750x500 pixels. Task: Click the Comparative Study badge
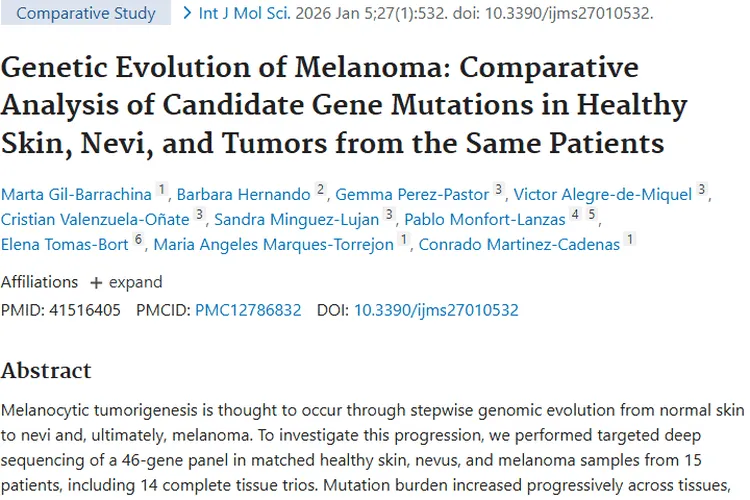(x=86, y=14)
